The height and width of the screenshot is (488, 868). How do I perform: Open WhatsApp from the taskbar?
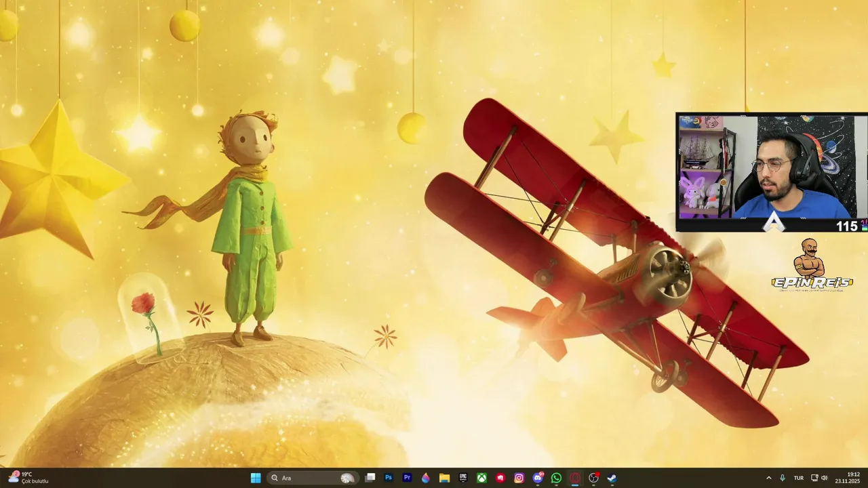(x=556, y=478)
